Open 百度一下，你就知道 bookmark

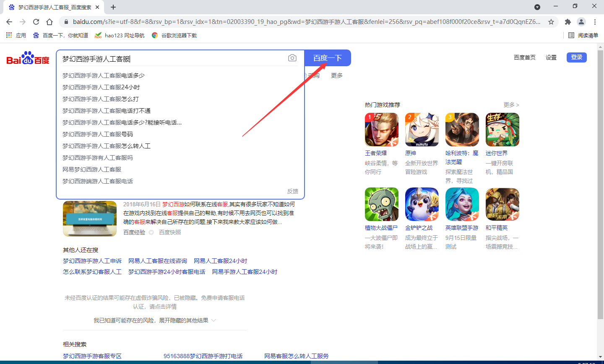click(x=60, y=35)
